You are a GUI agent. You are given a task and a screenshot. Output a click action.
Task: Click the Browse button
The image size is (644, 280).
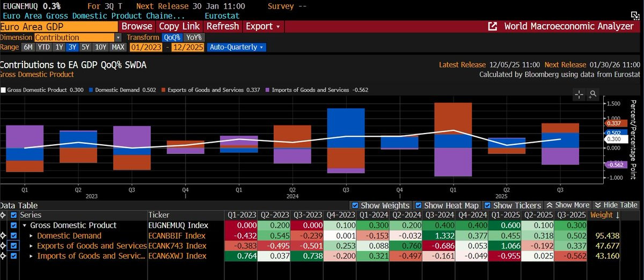tap(137, 26)
